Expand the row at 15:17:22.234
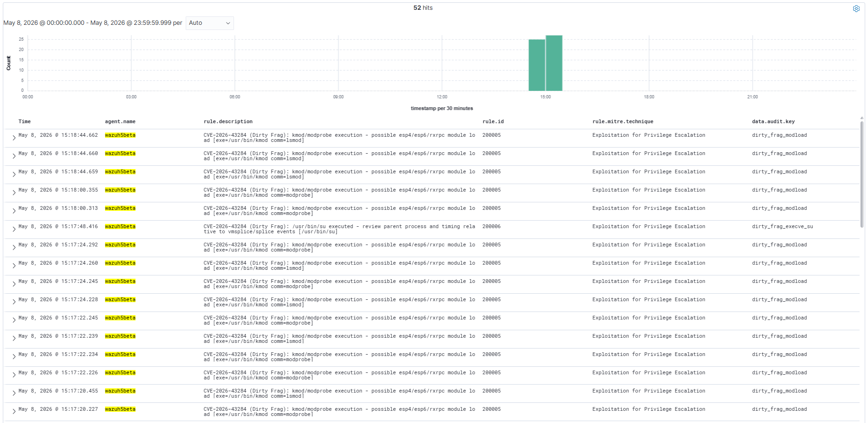 14,357
